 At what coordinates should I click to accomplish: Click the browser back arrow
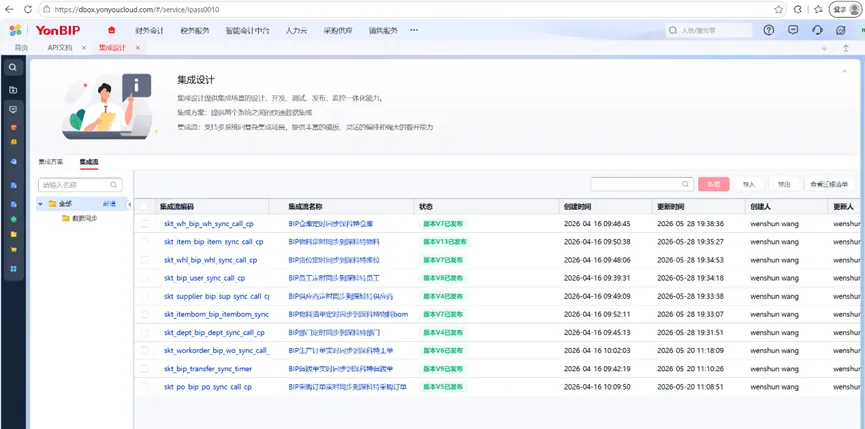[x=9, y=9]
